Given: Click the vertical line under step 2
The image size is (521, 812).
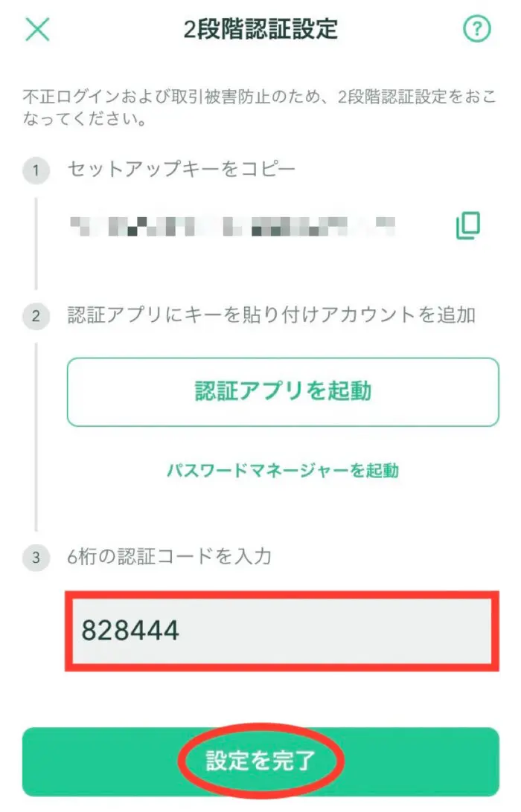Looking at the screenshot, I should click(36, 436).
